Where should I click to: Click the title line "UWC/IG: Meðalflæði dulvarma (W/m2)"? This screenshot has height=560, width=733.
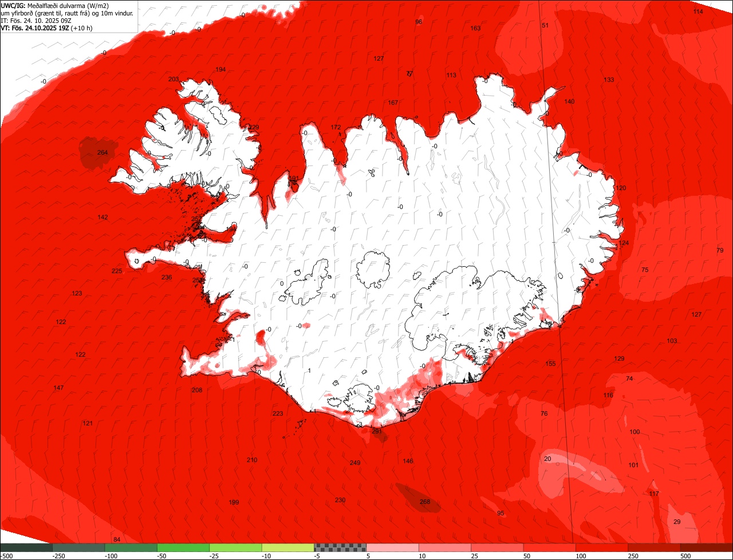(55, 5)
